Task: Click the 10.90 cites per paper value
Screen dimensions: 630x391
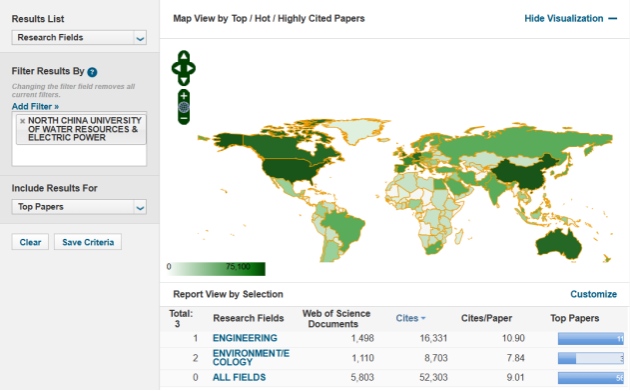Action: point(513,338)
